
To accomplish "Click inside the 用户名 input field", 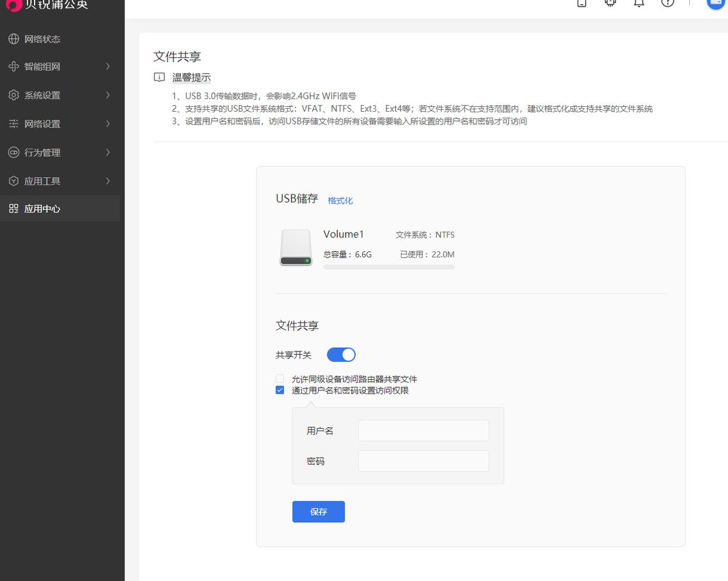I will (x=423, y=430).
